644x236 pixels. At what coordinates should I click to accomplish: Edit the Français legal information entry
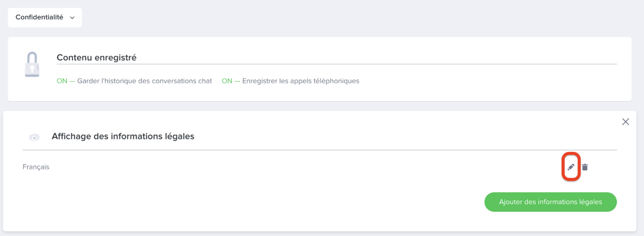571,167
